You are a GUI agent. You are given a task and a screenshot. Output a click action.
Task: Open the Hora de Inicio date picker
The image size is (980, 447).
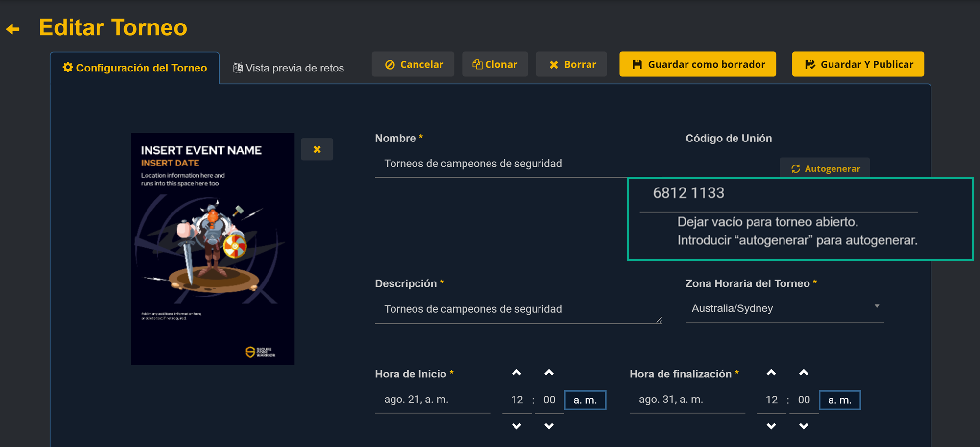pyautogui.click(x=432, y=400)
